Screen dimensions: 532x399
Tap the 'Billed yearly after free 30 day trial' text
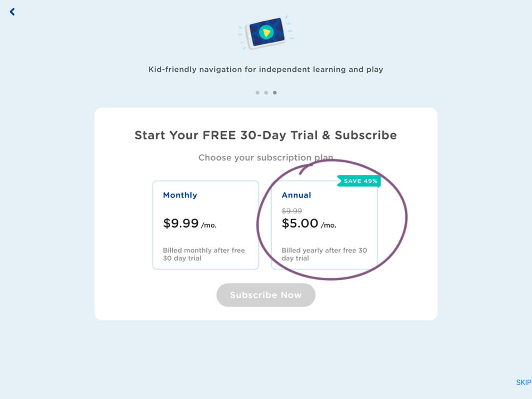[x=324, y=254]
